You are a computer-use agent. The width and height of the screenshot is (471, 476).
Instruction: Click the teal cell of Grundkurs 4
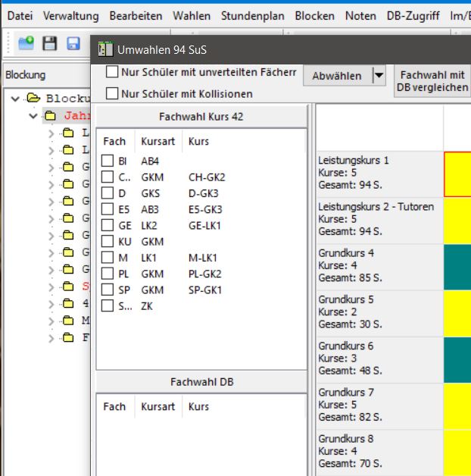457,267
